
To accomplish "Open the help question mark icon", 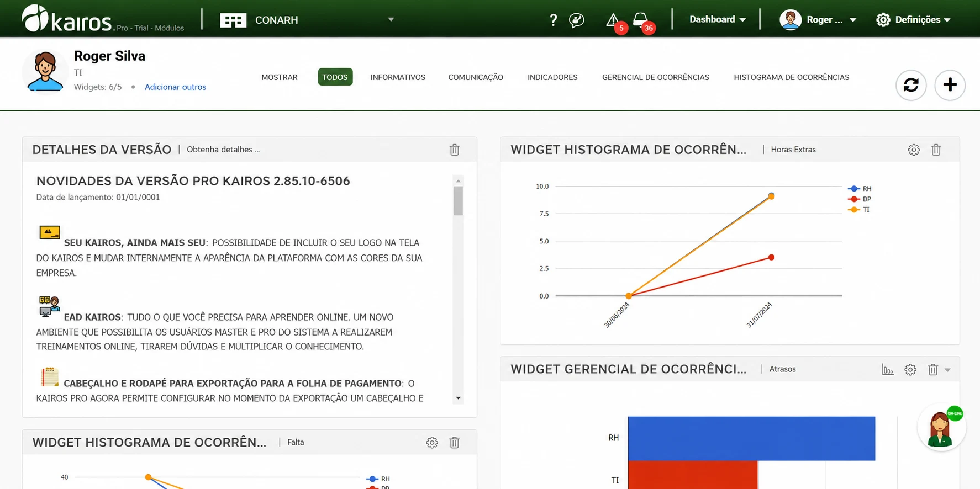I will [x=553, y=20].
